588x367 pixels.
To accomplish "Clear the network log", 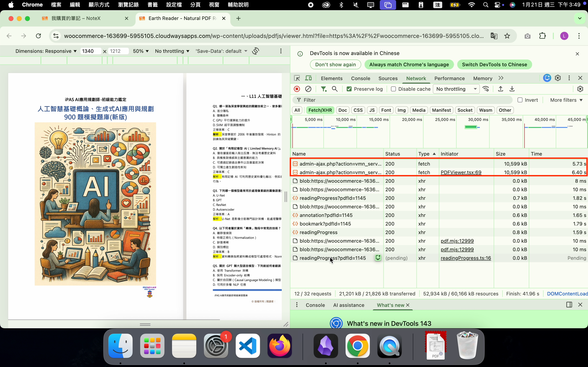I will [308, 89].
